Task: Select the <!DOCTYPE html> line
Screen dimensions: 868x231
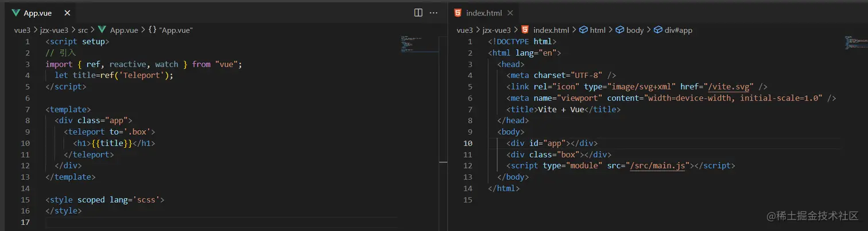Action: click(522, 41)
